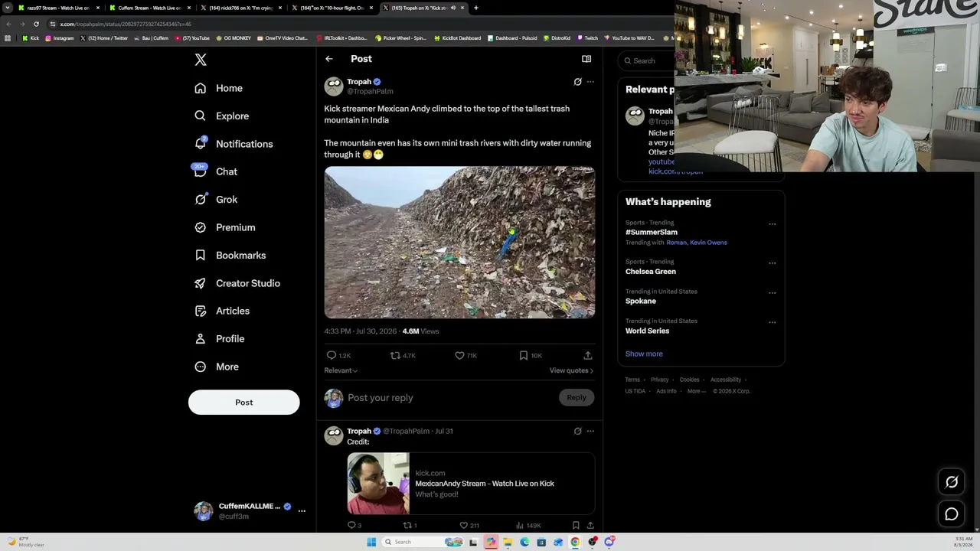Image resolution: width=980 pixels, height=551 pixels.
Task: Open three-dot menu on Credit reply
Action: (590, 432)
